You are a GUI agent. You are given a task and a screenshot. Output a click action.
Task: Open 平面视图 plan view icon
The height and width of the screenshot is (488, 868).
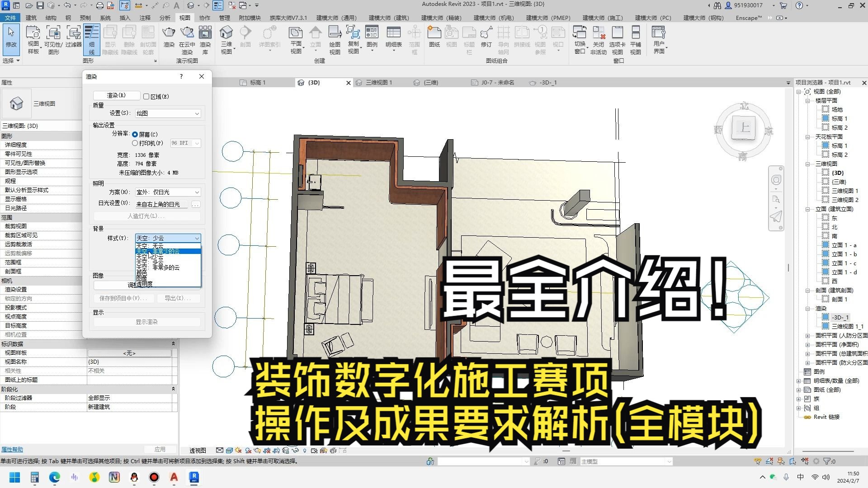[296, 40]
